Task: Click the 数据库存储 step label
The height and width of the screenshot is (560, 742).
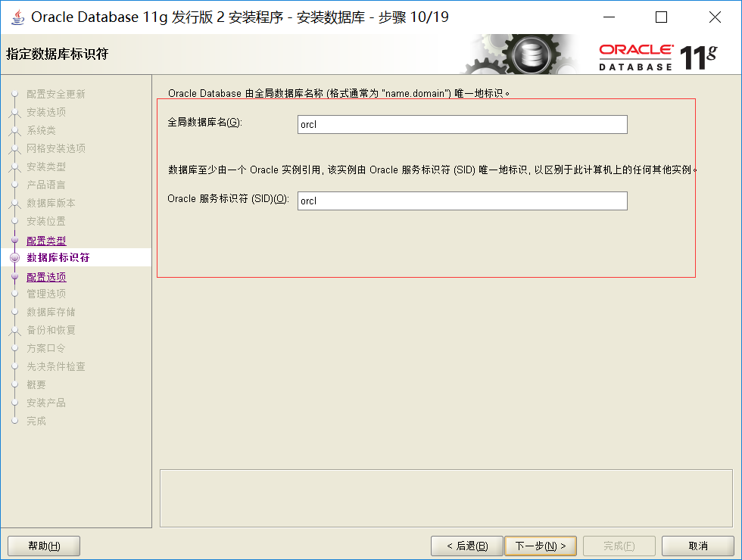Action: (x=51, y=312)
